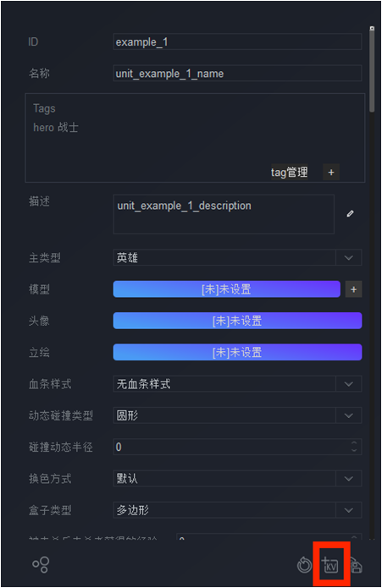This screenshot has width=382, height=588.
Task: Click the ID input field example_1
Action: coord(237,41)
